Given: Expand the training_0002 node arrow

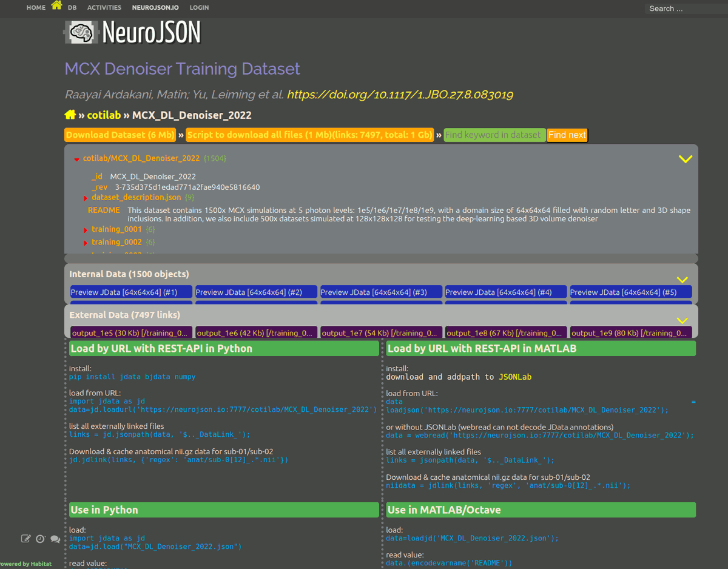Looking at the screenshot, I should (x=86, y=243).
